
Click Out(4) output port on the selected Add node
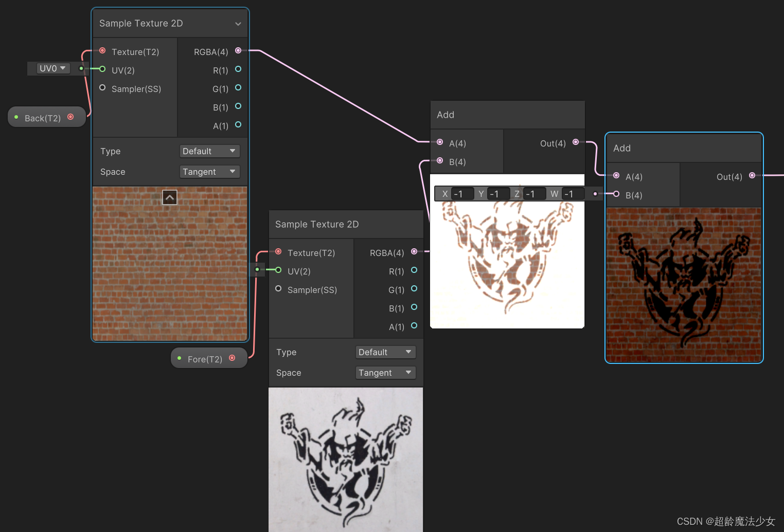752,175
